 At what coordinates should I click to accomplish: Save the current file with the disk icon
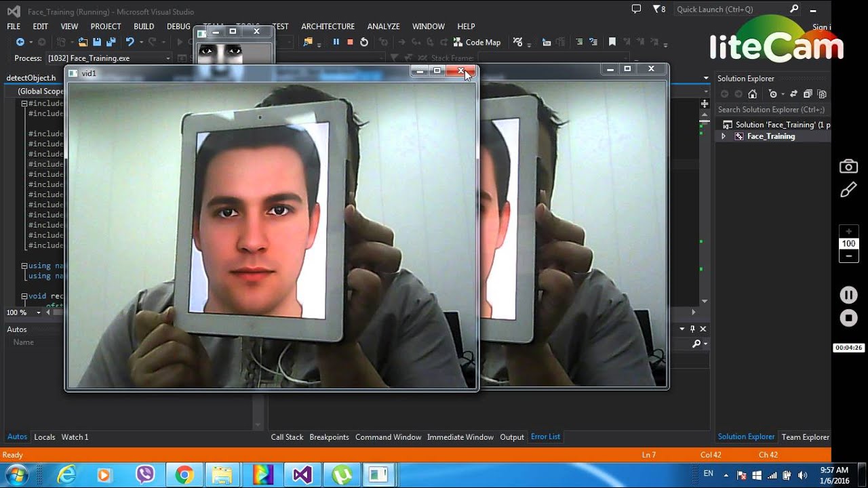[97, 42]
